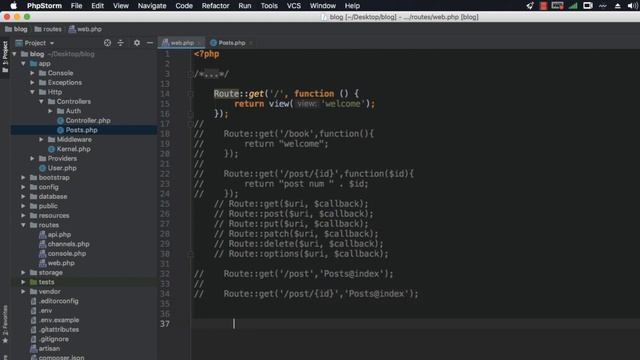Close the Posts.php editor tab
640x360 pixels.
click(x=251, y=43)
